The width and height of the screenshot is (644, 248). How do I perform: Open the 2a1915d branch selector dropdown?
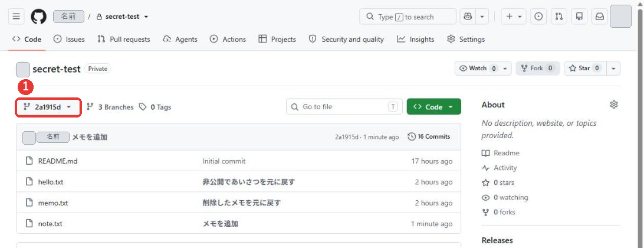coord(48,107)
